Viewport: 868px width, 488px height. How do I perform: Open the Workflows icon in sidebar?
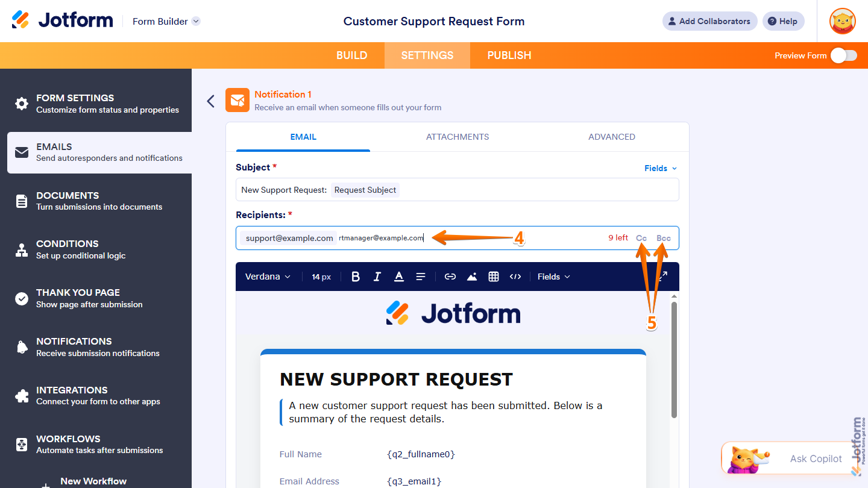(x=22, y=445)
